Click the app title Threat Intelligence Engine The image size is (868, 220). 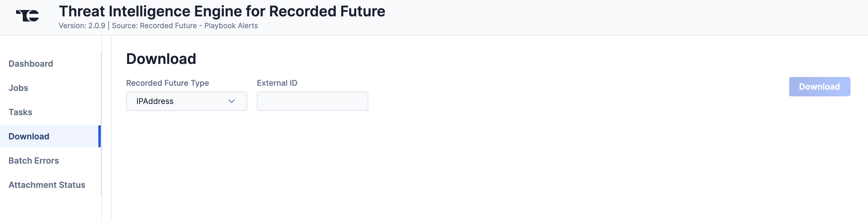click(222, 11)
